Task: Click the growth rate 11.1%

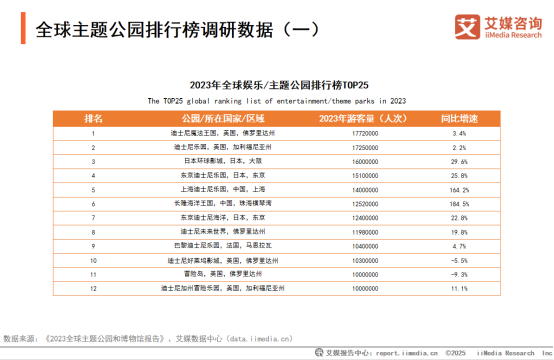Action: coord(459,289)
